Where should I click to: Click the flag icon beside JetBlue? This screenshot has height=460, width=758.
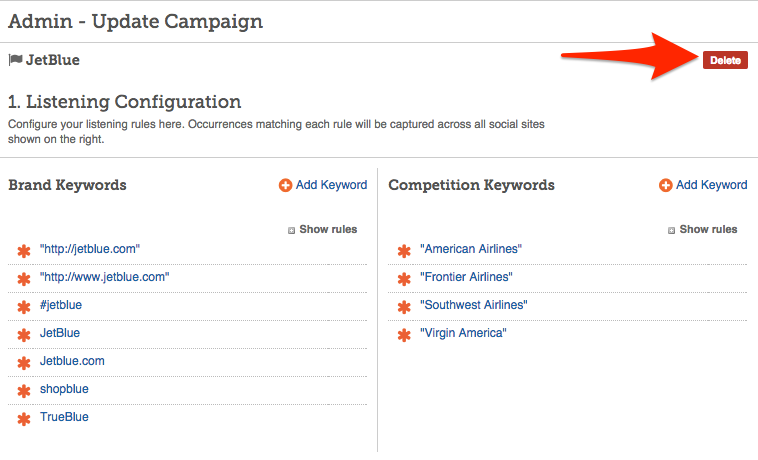point(15,60)
